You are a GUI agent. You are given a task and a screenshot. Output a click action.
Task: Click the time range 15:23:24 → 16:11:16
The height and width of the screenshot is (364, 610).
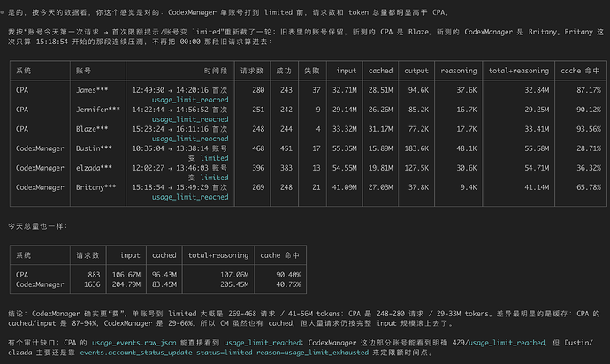click(170, 129)
